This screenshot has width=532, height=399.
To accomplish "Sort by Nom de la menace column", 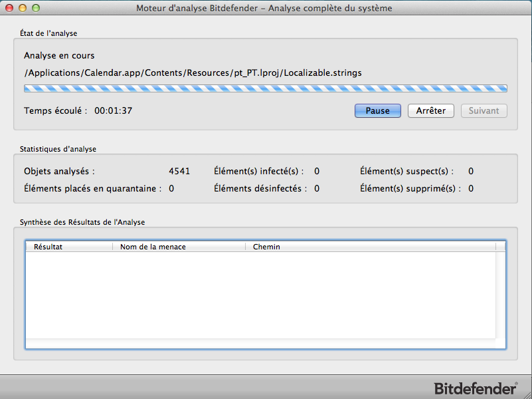I will pyautogui.click(x=179, y=247).
